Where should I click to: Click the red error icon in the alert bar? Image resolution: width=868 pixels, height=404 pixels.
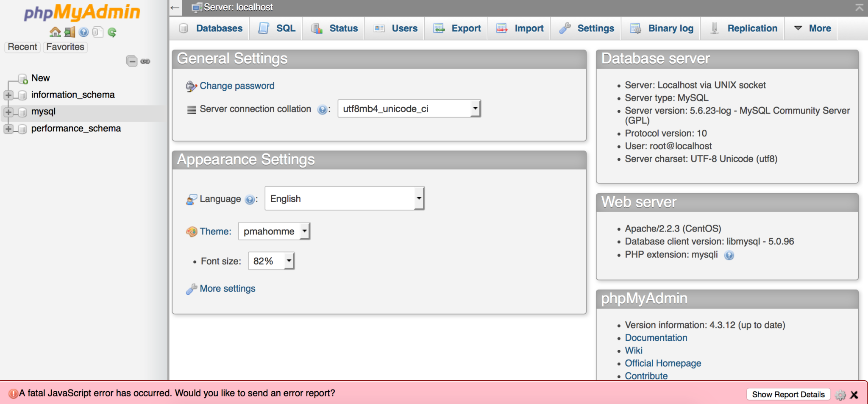click(x=13, y=394)
